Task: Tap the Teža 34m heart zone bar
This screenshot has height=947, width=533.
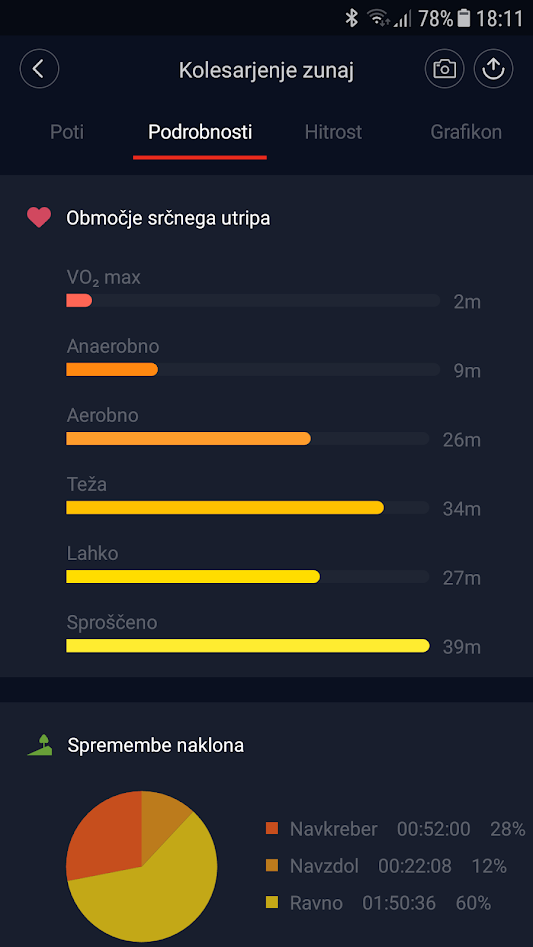Action: 247,507
